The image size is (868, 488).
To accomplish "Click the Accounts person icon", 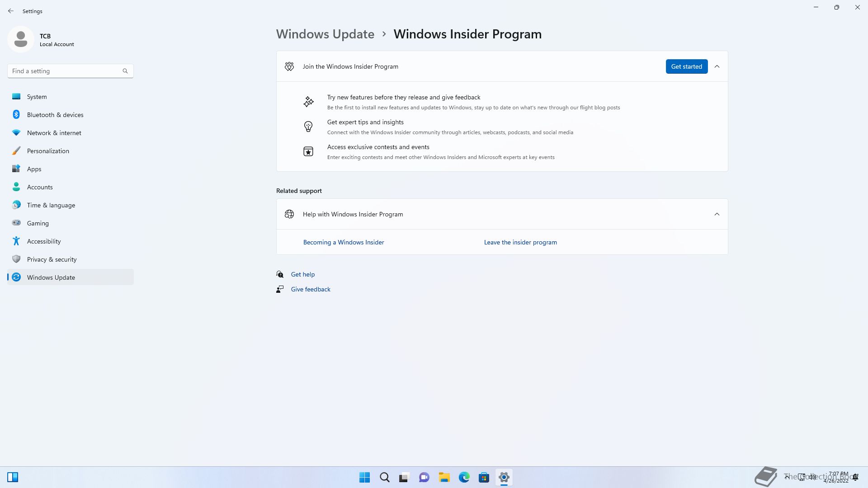I will click(x=16, y=187).
